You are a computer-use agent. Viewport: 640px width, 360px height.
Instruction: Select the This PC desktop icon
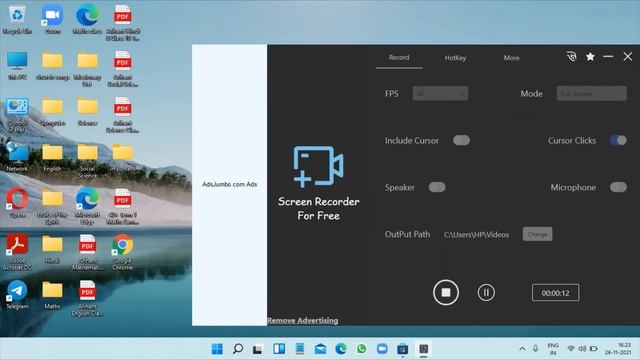[17, 65]
